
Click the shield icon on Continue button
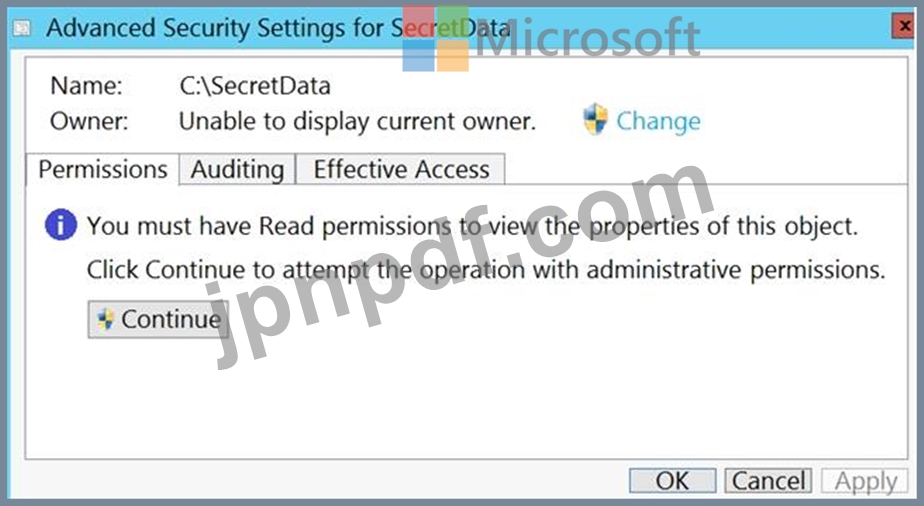105,319
